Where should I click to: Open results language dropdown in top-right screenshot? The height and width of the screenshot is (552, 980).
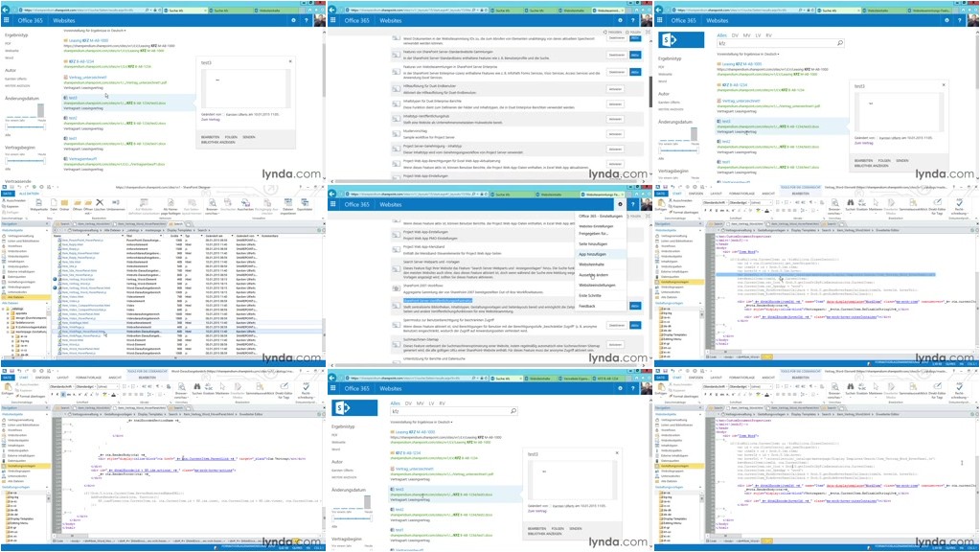747,54
